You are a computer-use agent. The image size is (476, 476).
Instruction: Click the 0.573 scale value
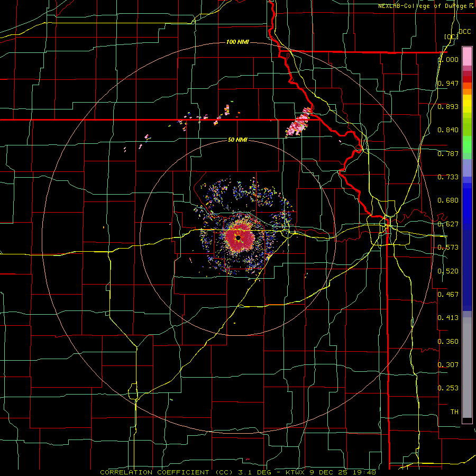(x=448, y=248)
